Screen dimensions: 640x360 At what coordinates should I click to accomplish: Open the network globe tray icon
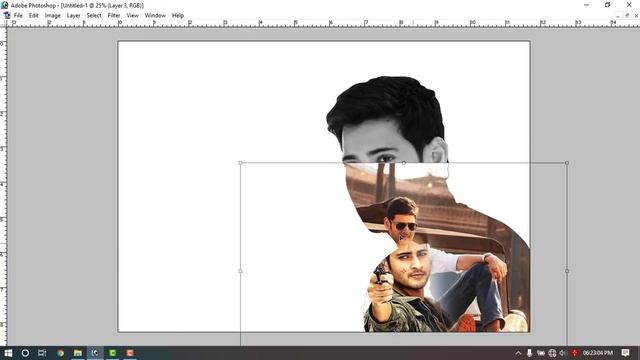pos(552,353)
